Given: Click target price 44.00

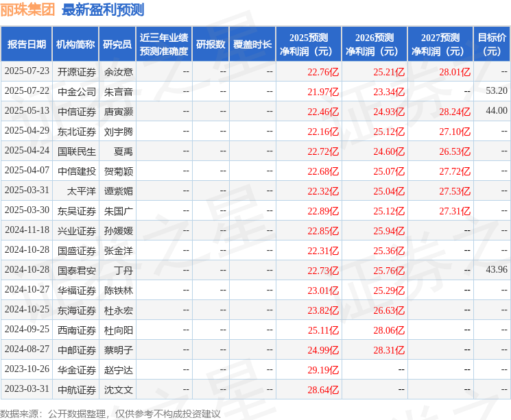Looking at the screenshot, I should 497,111.
